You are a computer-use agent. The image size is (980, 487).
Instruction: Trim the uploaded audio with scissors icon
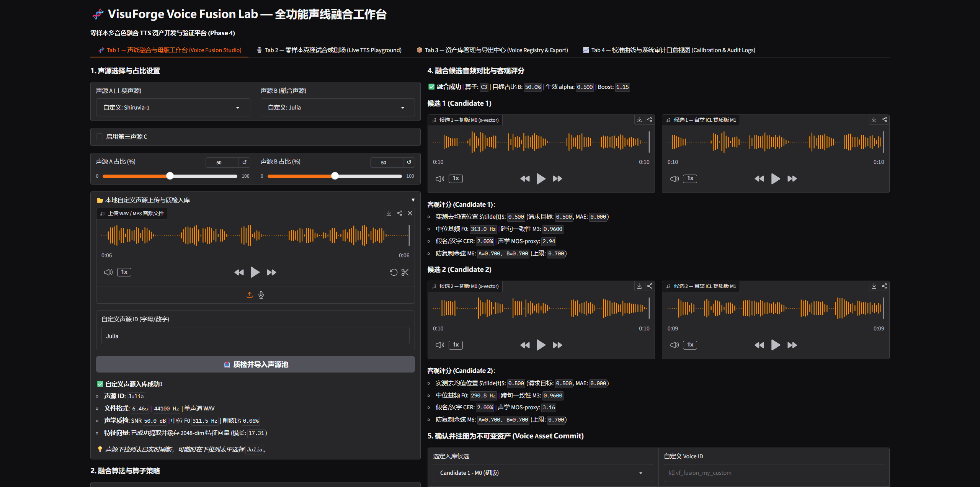pos(405,272)
